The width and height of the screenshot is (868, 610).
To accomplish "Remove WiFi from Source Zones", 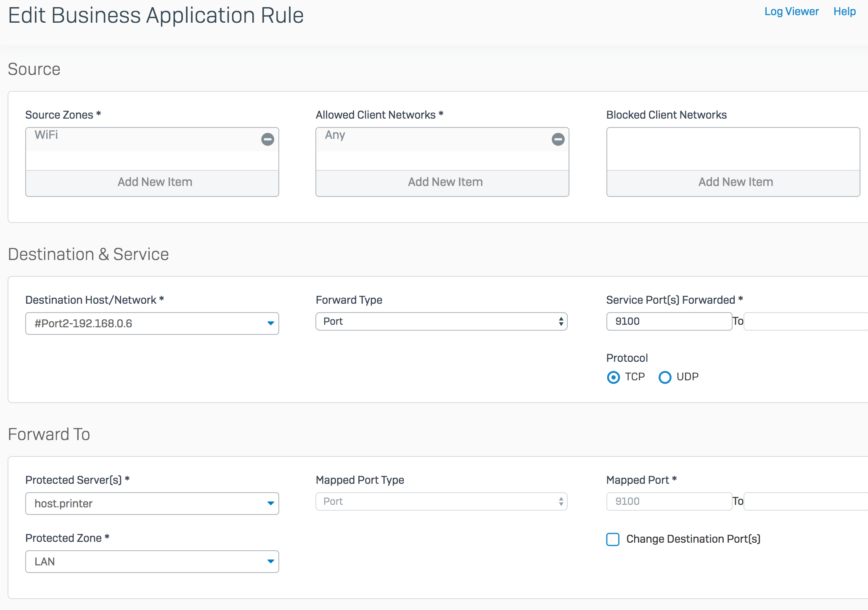I will tap(267, 139).
